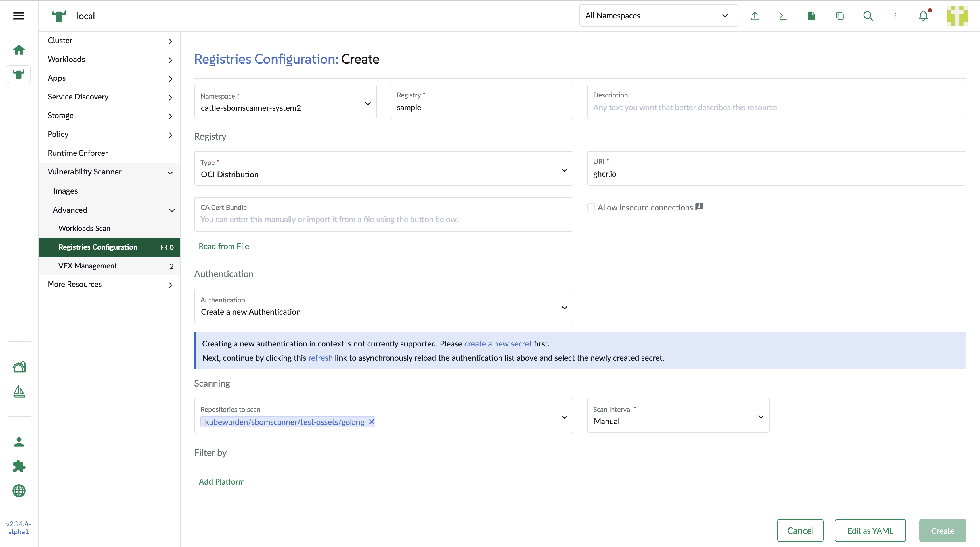This screenshot has width=980, height=547.
Task: Click Add Platform button
Action: 221,482
